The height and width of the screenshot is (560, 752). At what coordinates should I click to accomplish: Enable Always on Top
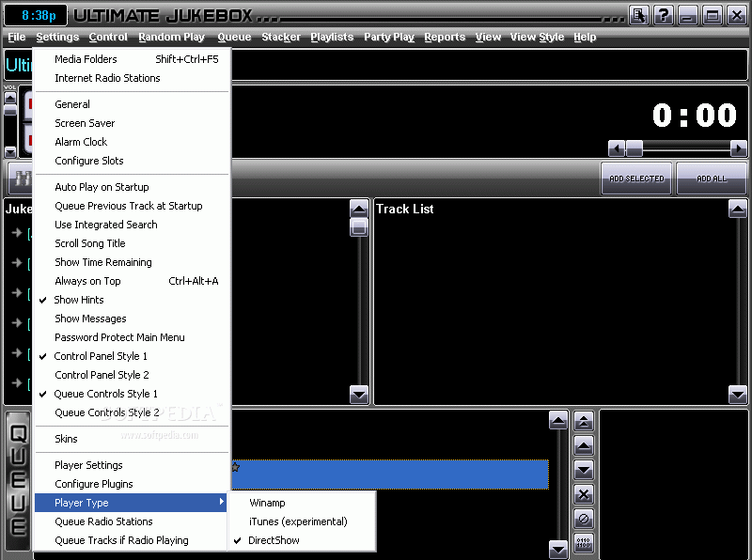click(87, 281)
